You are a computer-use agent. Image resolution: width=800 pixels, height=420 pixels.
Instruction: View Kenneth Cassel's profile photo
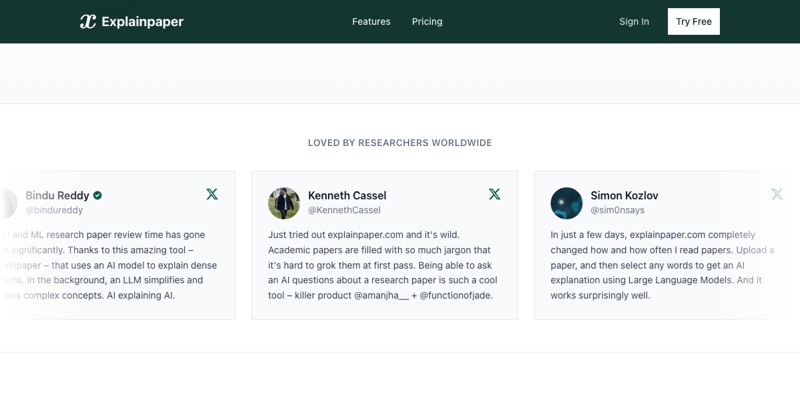pyautogui.click(x=284, y=203)
